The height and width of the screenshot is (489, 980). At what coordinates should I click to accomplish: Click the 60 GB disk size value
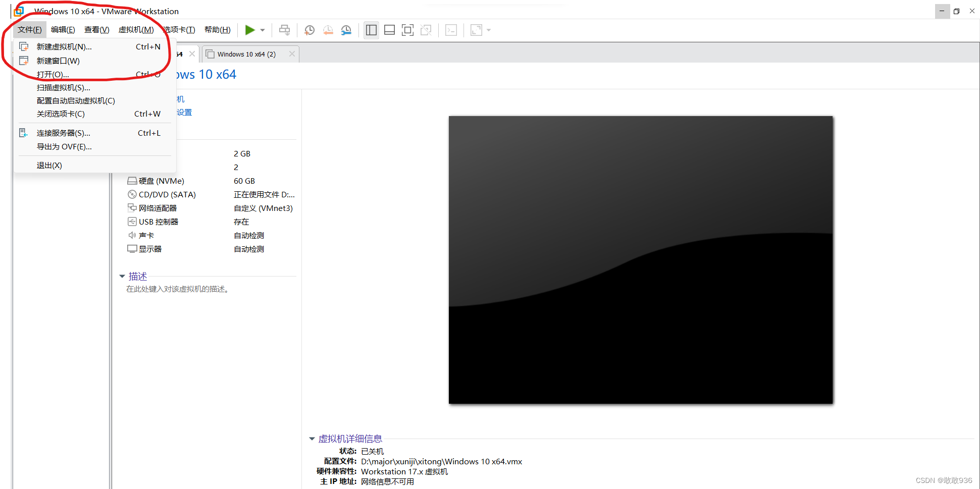(244, 181)
